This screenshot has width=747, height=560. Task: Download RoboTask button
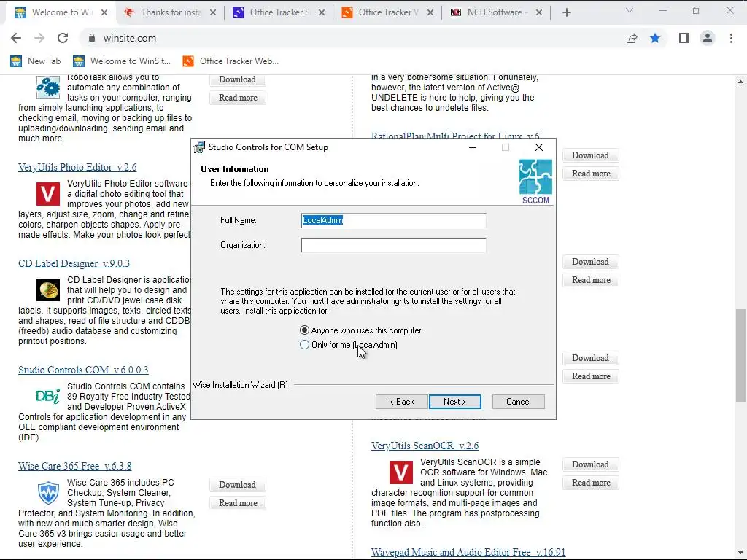[x=237, y=79]
